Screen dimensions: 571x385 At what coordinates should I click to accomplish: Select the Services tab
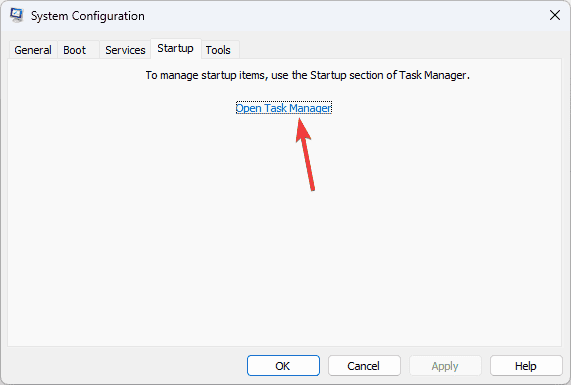pos(125,50)
